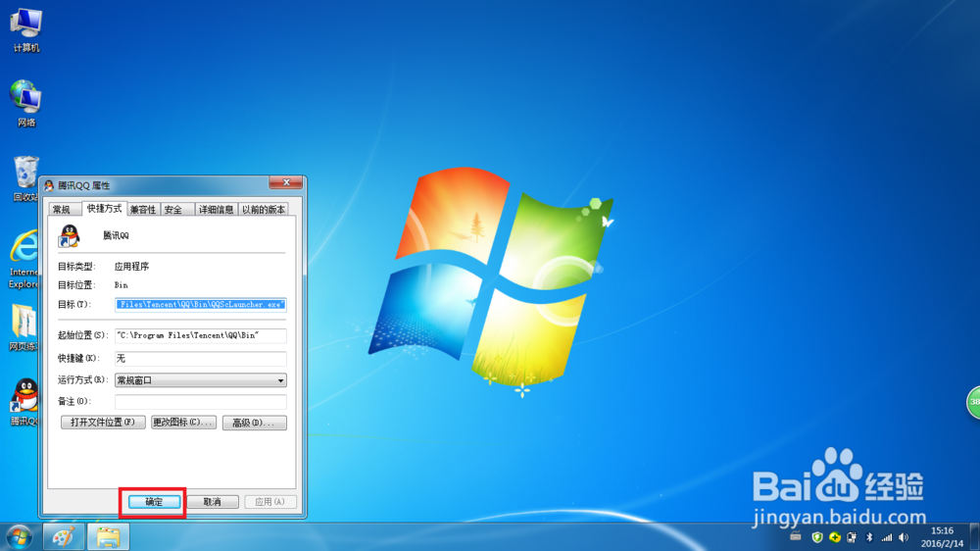
Task: Click the 备注(O) field
Action: click(201, 402)
